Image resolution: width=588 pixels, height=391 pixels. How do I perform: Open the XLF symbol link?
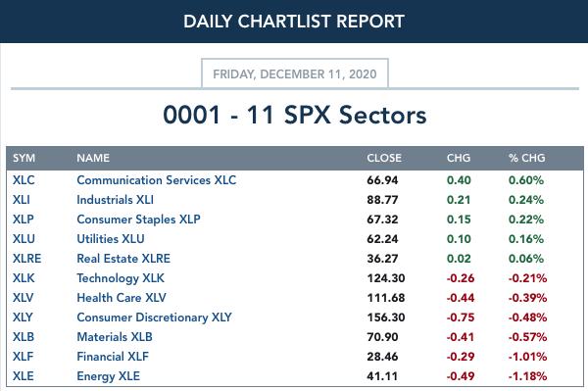23,356
